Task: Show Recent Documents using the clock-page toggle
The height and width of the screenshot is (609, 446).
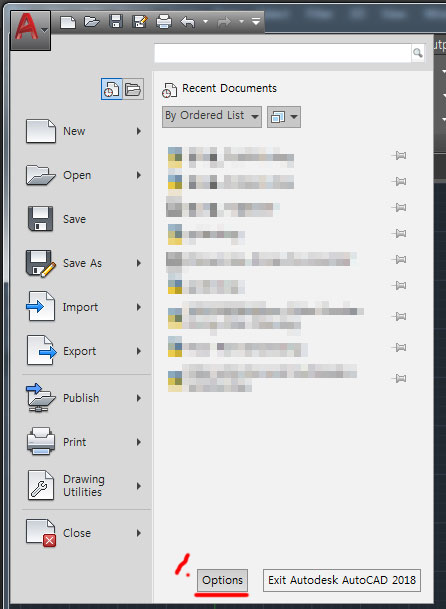Action: click(x=112, y=89)
